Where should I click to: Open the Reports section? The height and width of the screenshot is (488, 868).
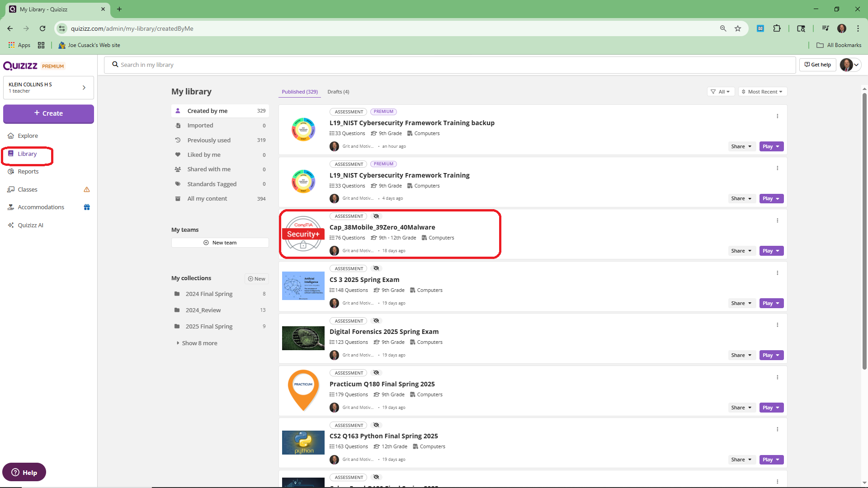click(28, 171)
